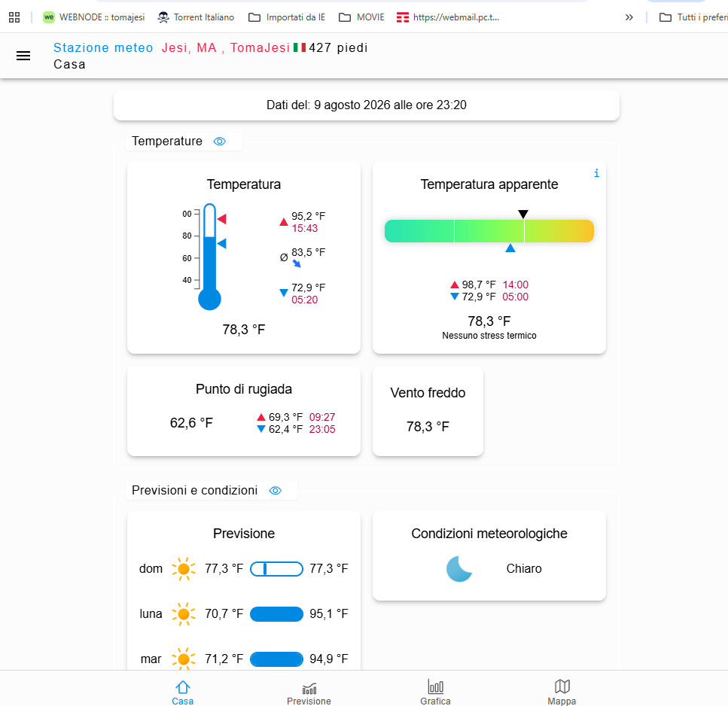Open the Grafica charts tab
Screen dimensions: 728x706
(x=435, y=692)
